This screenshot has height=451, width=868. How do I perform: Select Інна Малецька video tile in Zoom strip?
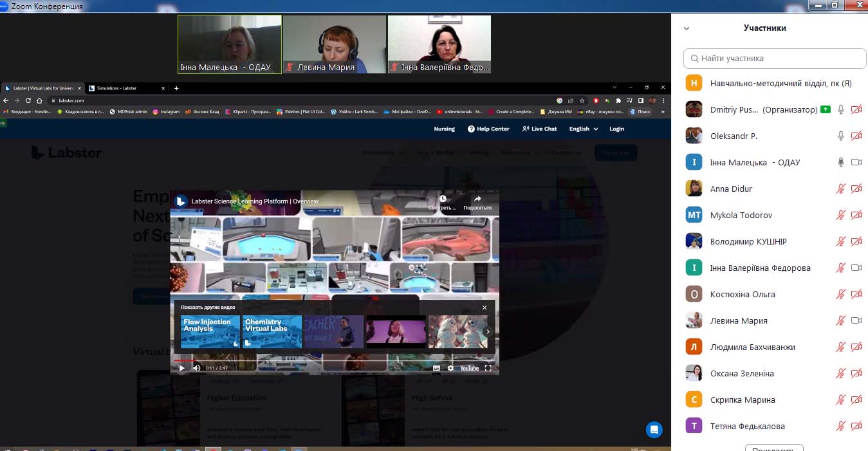coord(230,44)
